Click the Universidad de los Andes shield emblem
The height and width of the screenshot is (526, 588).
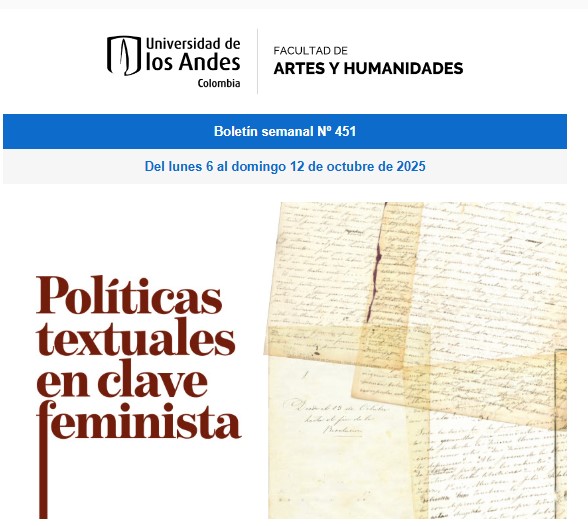tap(124, 55)
